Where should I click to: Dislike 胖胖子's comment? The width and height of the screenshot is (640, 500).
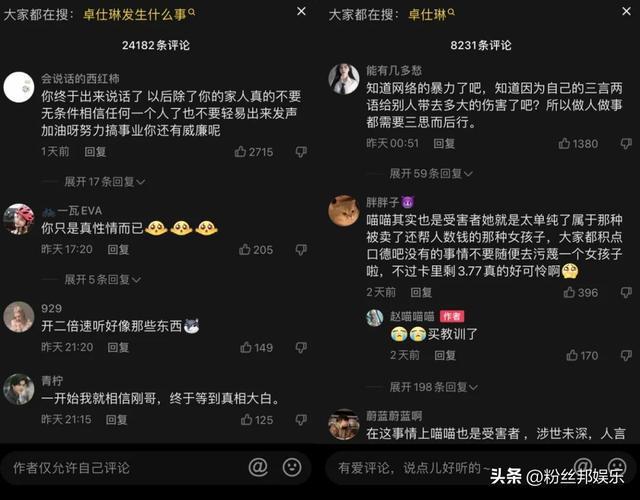626,292
